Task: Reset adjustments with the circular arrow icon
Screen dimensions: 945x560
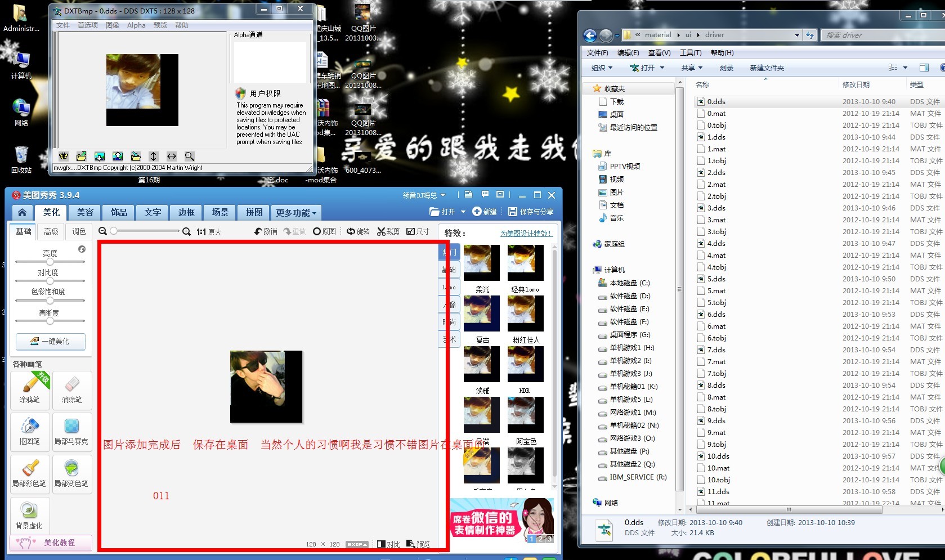Action: [82, 249]
